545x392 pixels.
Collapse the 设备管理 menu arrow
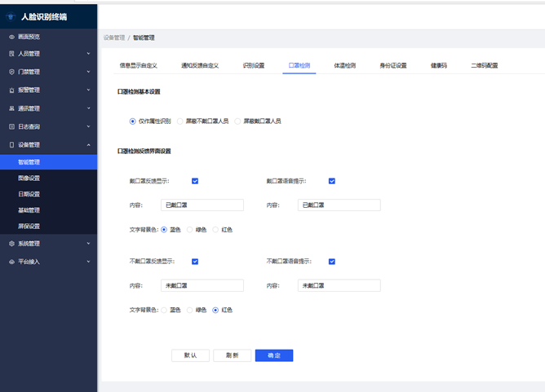pos(88,145)
